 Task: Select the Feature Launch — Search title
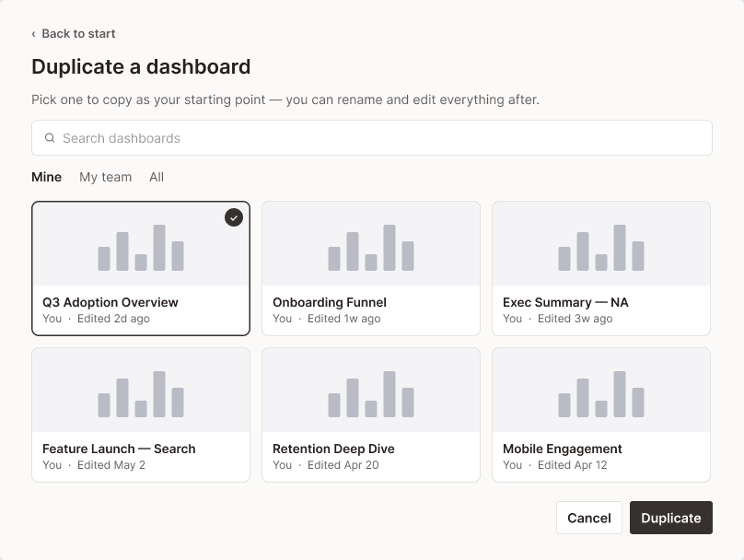point(119,449)
